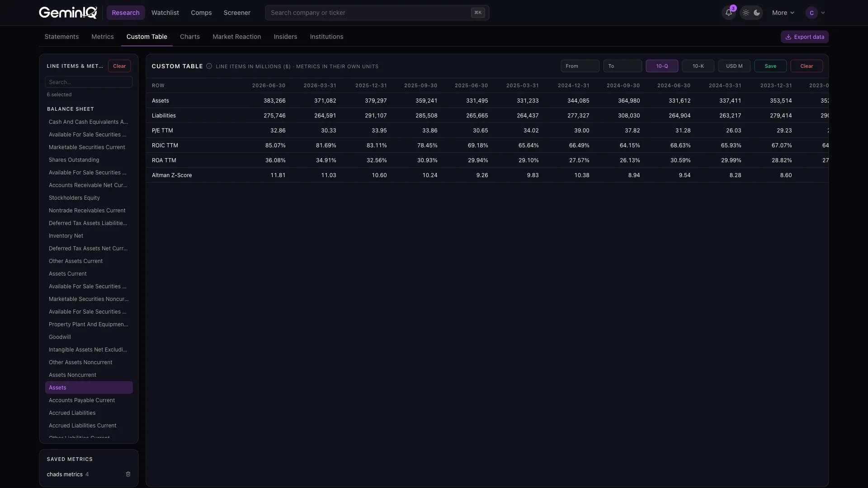The width and height of the screenshot is (868, 488).
Task: Delete the chads metrics saved set
Action: 128,474
